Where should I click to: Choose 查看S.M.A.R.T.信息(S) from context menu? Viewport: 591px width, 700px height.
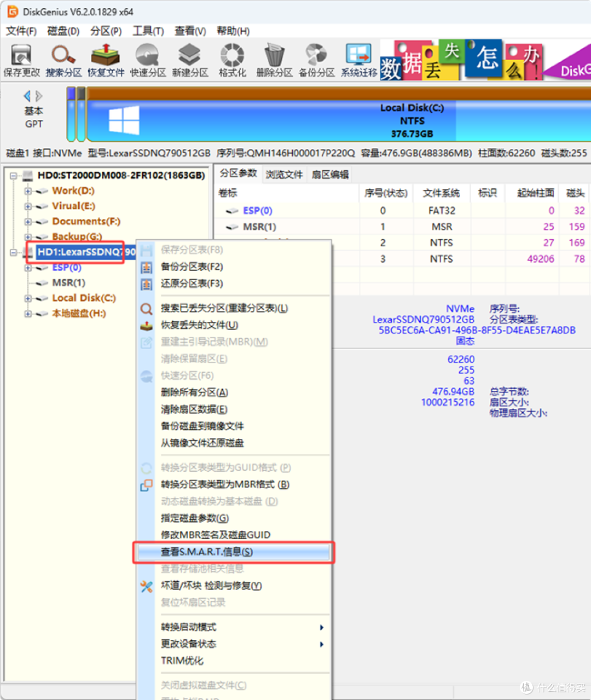[234, 552]
